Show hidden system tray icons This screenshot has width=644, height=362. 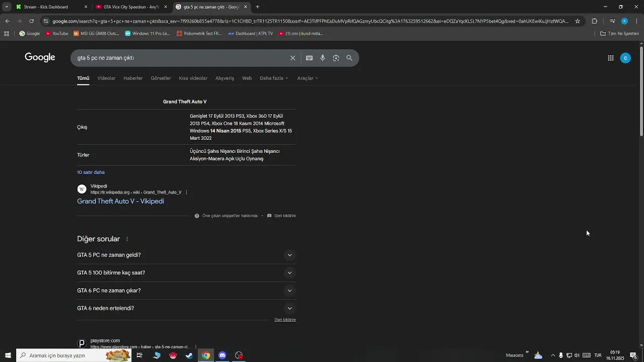tap(553, 355)
